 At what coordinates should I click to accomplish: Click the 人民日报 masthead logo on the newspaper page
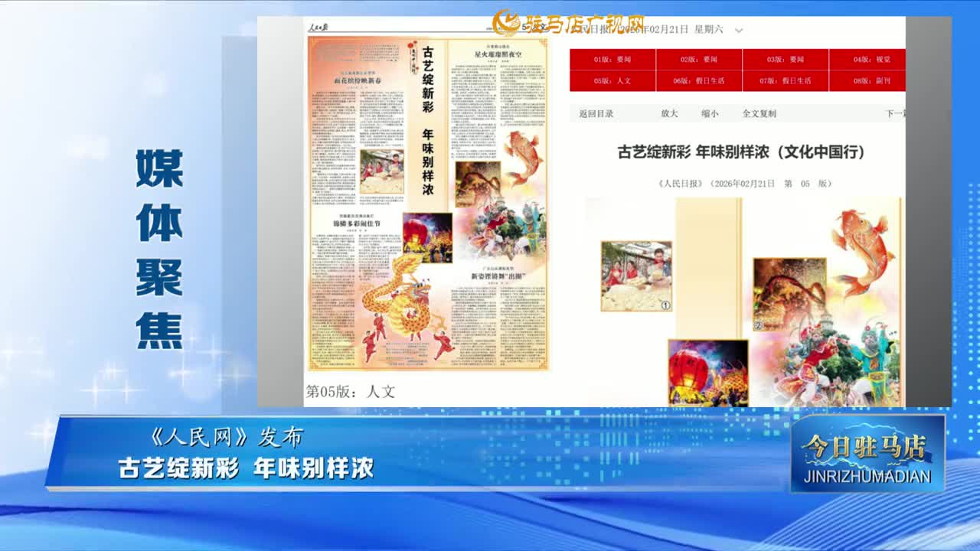pyautogui.click(x=318, y=28)
